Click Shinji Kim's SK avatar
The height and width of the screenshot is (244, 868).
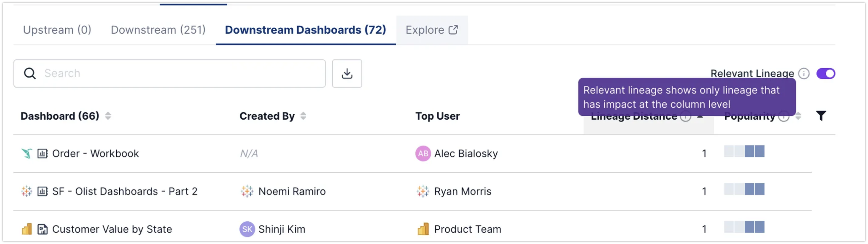tap(247, 229)
